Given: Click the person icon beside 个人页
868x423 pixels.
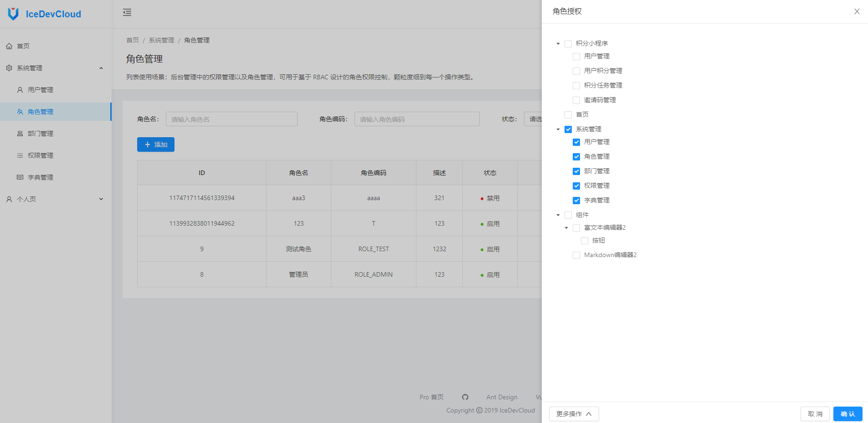Looking at the screenshot, I should (x=9, y=199).
